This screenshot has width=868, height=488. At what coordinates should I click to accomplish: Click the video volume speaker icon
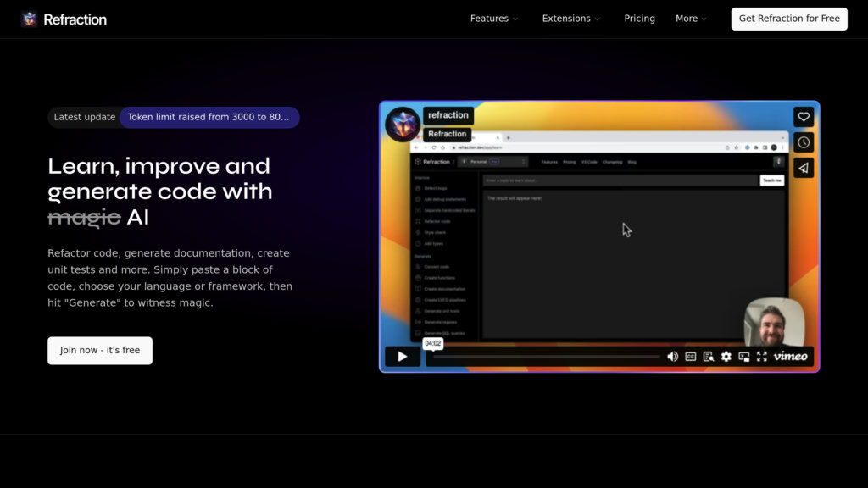point(672,357)
